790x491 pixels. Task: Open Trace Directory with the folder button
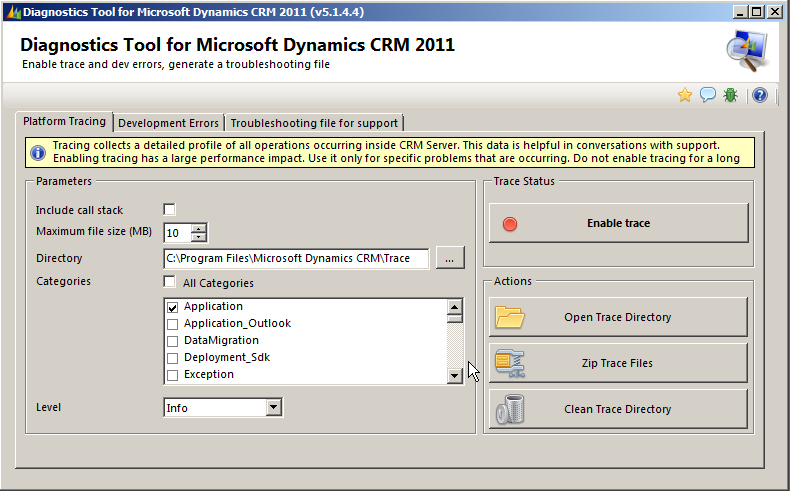(618, 317)
